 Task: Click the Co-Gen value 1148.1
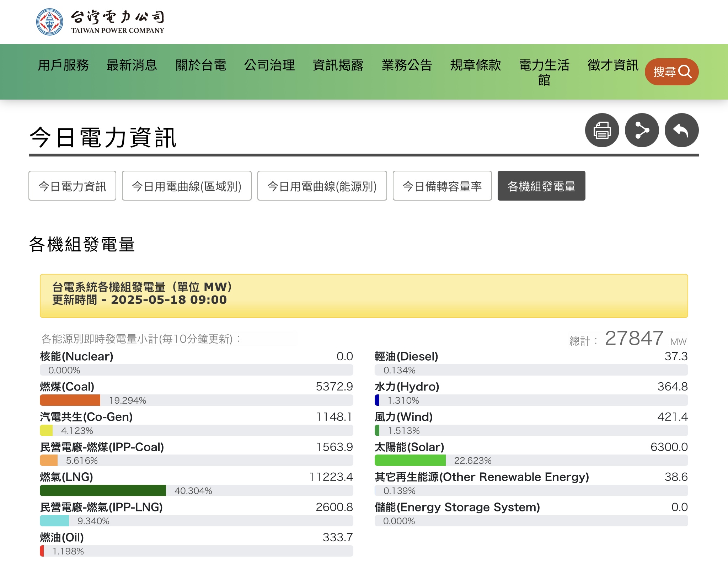(334, 416)
